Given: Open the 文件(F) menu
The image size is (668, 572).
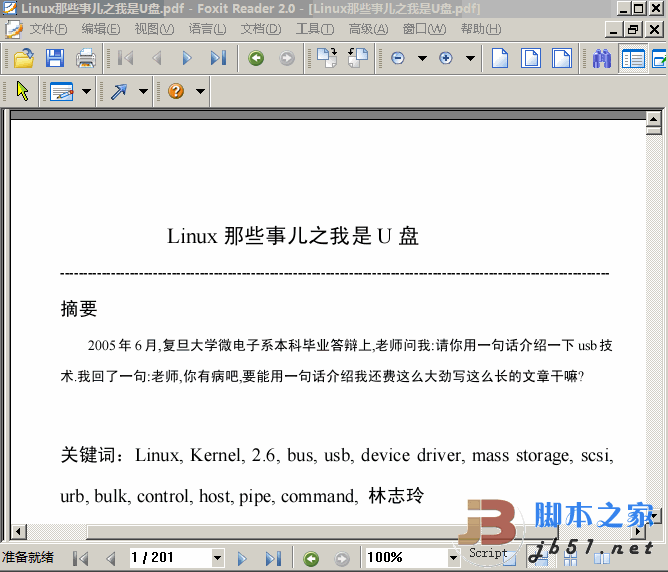Looking at the screenshot, I should pyautogui.click(x=47, y=29).
